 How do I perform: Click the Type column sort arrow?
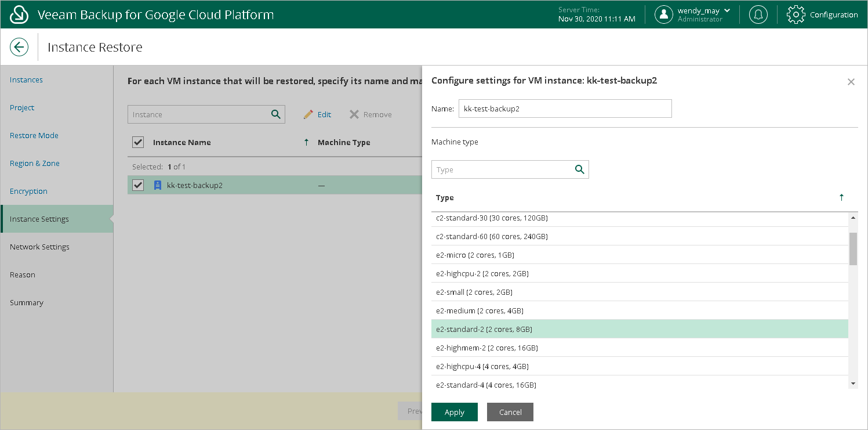(841, 197)
